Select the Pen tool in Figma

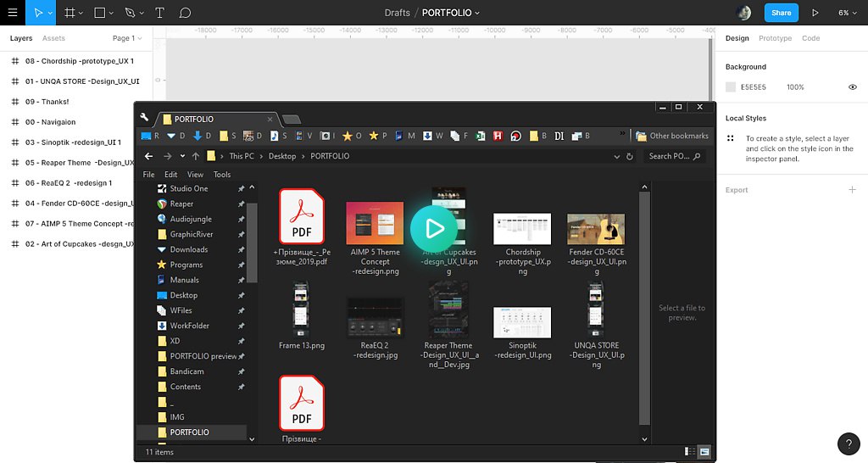130,12
